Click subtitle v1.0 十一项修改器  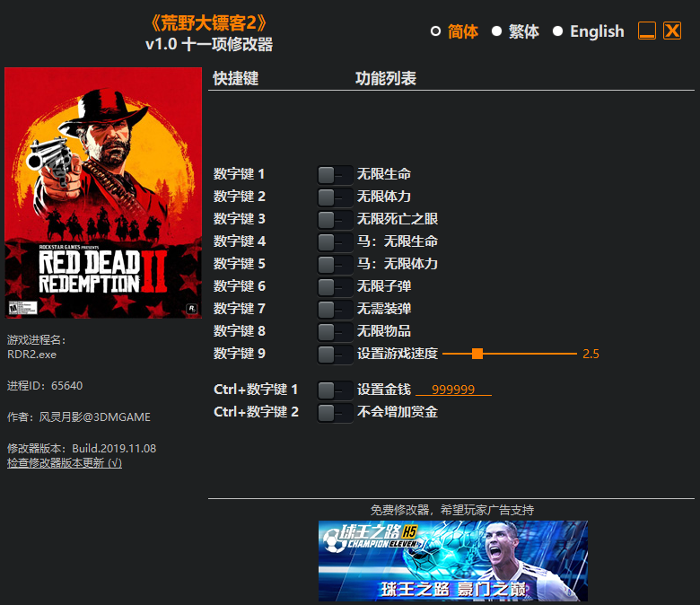pos(209,44)
